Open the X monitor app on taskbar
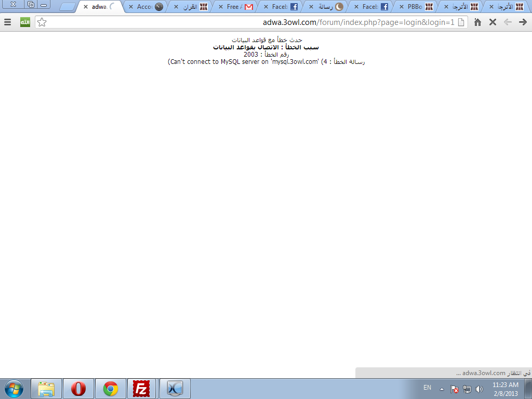The width and height of the screenshot is (532, 399). pos(175,389)
